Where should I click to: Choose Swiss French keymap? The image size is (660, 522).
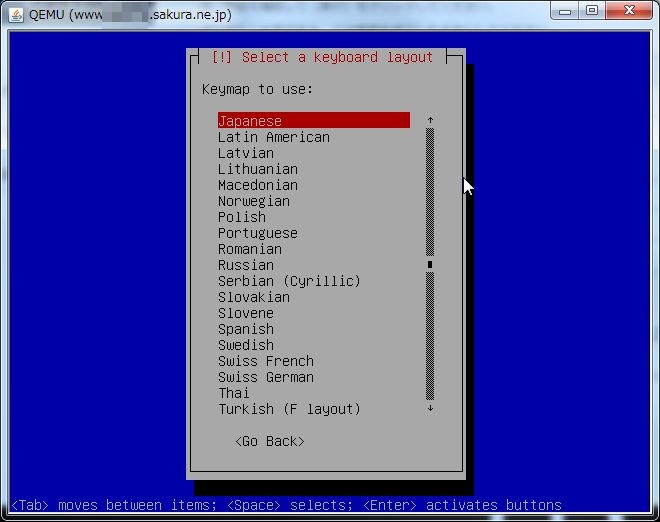[266, 361]
